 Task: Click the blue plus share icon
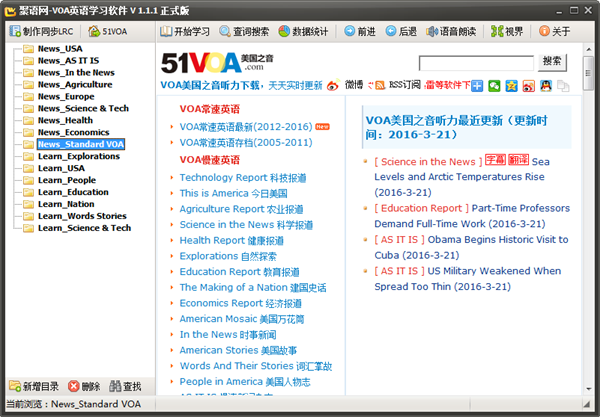point(477,86)
